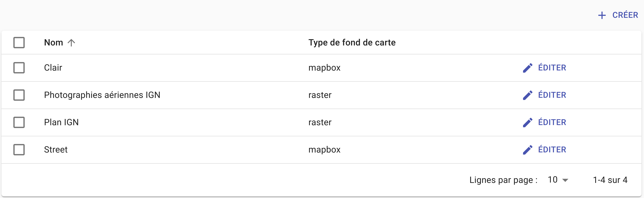Check the Photographies aériennes IGN checkbox
Image resolution: width=644 pixels, height=198 pixels.
pos(19,95)
